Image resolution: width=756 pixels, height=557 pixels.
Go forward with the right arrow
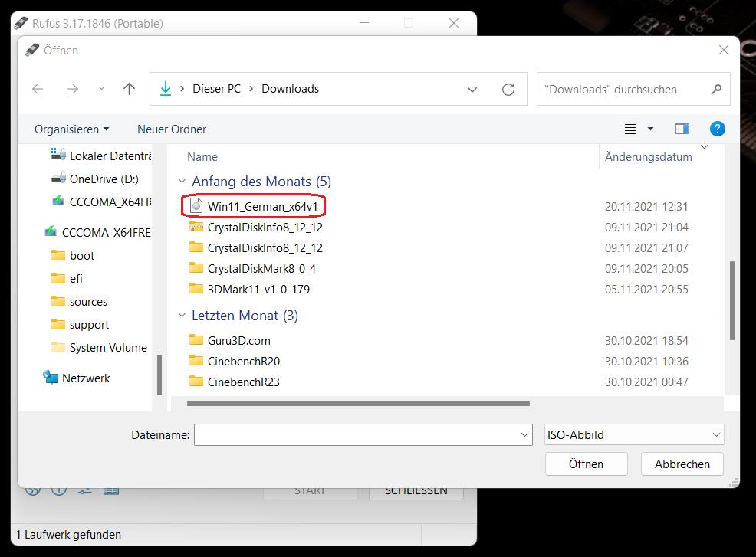click(72, 89)
